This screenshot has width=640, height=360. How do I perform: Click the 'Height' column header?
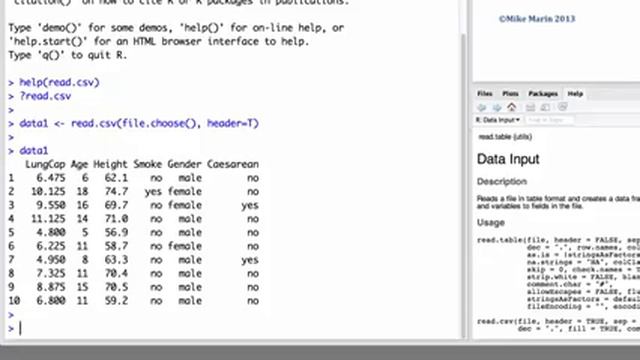click(x=111, y=164)
